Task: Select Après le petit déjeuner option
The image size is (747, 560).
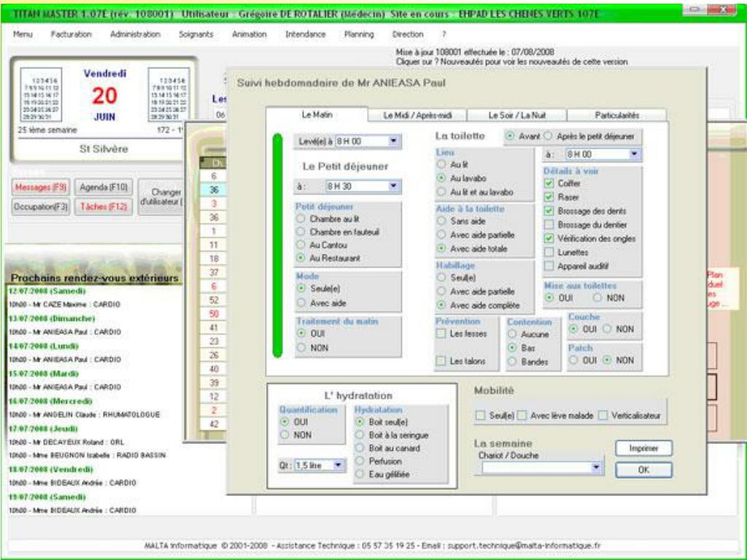Action: pyautogui.click(x=548, y=136)
